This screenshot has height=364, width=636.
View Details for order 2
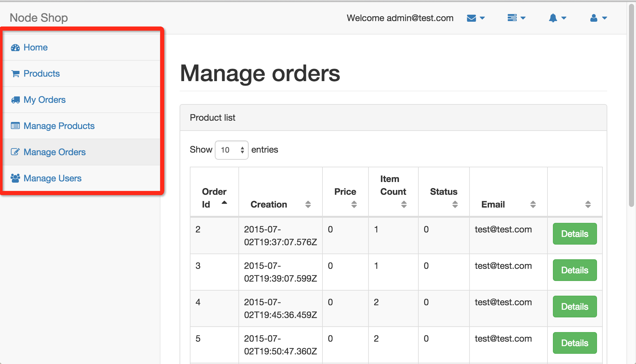click(x=574, y=234)
